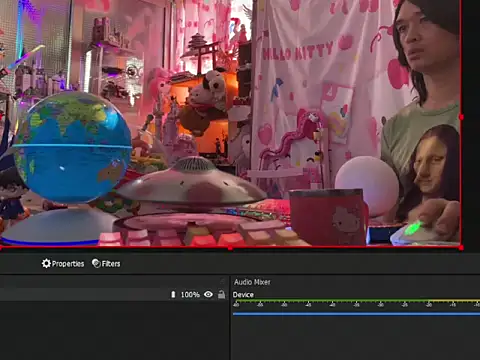Select the bottom-right corner red handle
The height and width of the screenshot is (360, 480).
point(461,248)
